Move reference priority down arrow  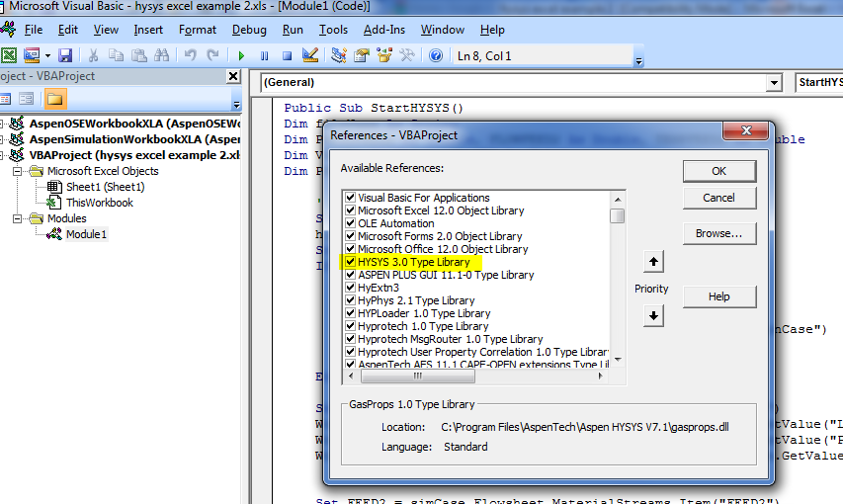click(x=653, y=315)
